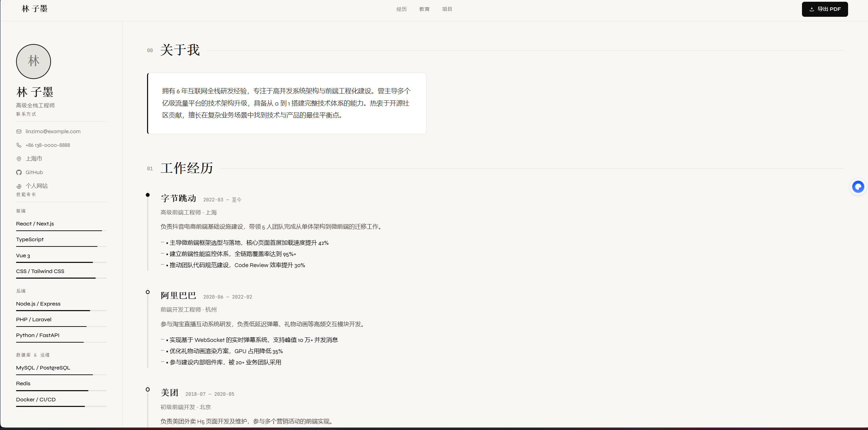Go to 项目 section in top nav
The height and width of the screenshot is (430, 868).
click(x=447, y=9)
